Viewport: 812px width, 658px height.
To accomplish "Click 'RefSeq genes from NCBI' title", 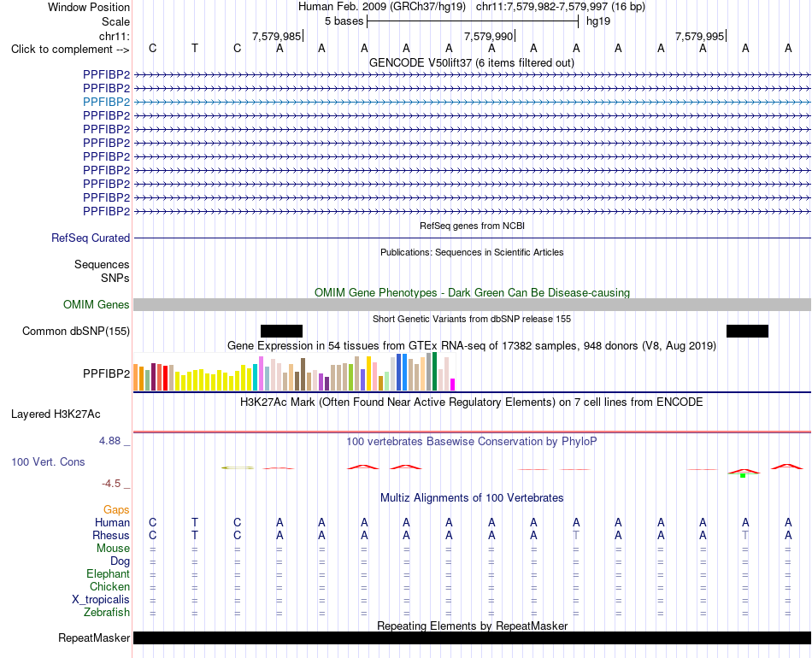I will click(x=472, y=226).
